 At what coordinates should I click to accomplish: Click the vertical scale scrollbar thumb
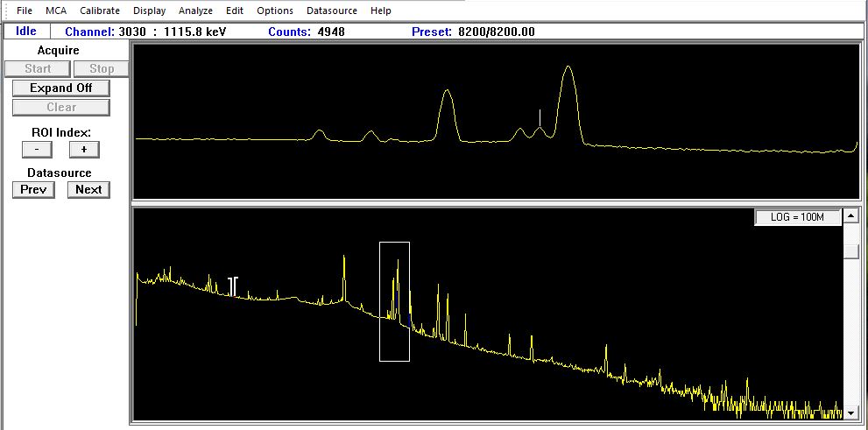[x=850, y=251]
